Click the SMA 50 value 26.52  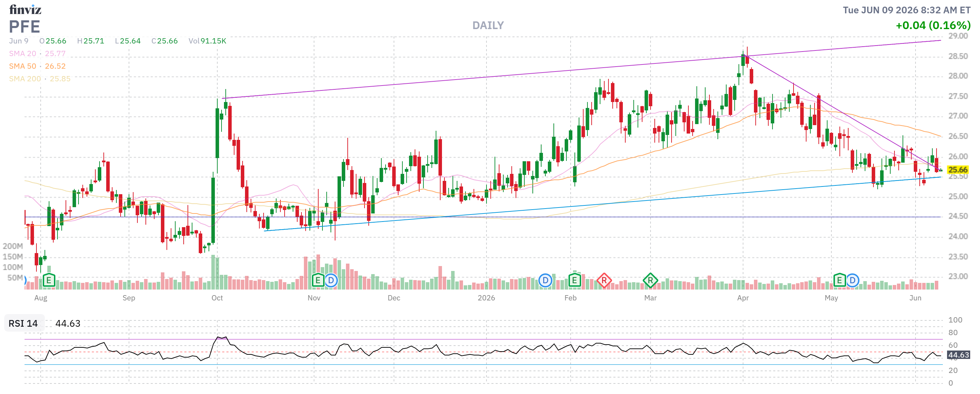55,66
